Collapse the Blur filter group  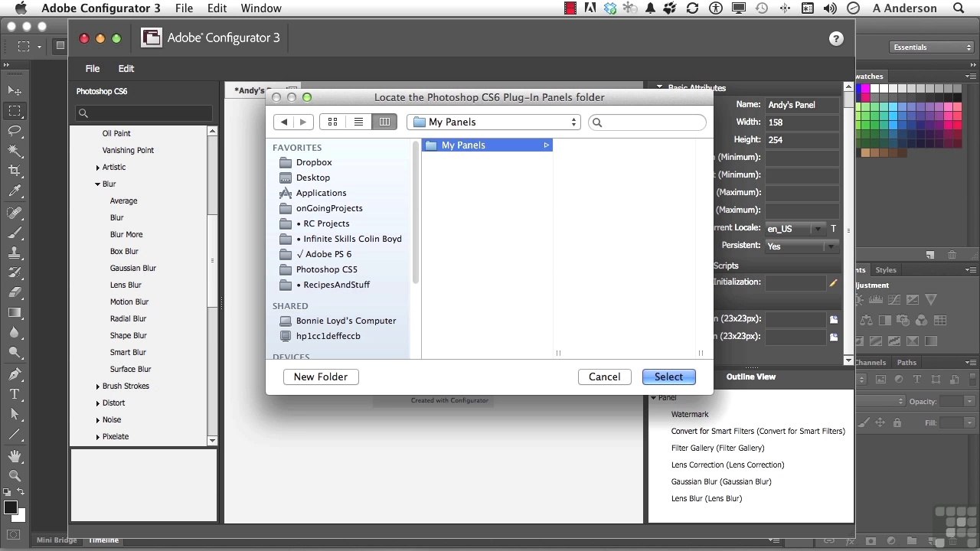(x=98, y=184)
